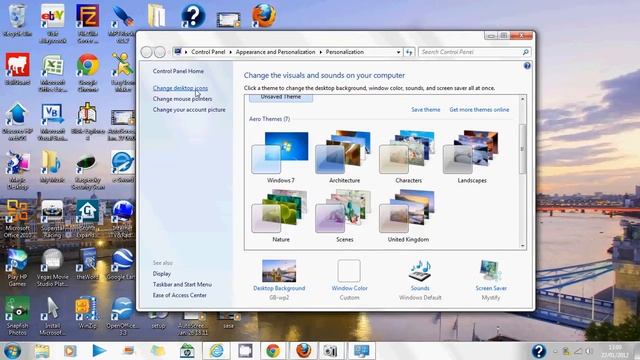Click Personalization in the breadcrumb

point(344,52)
